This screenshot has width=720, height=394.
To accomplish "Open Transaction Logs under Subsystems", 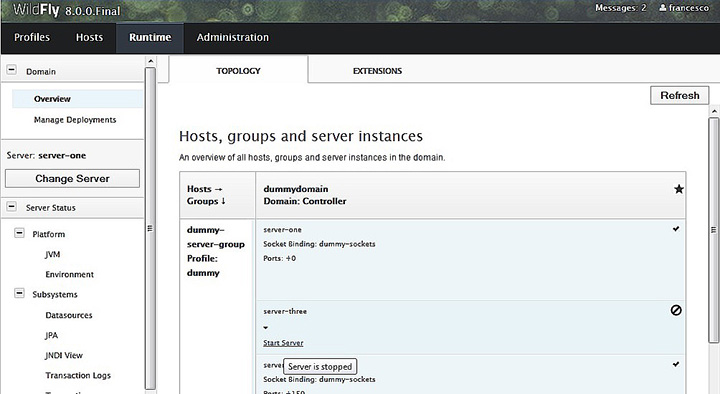I will click(x=78, y=376).
